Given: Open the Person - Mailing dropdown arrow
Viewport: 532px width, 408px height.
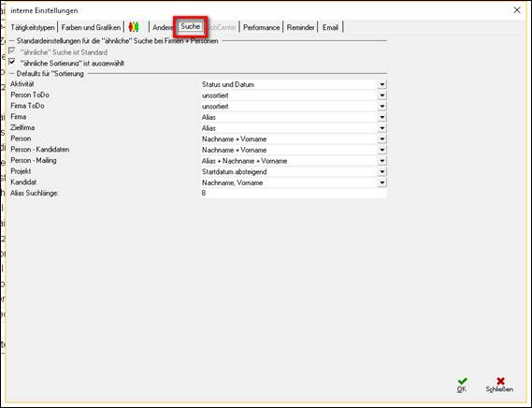Looking at the screenshot, I should pos(382,161).
